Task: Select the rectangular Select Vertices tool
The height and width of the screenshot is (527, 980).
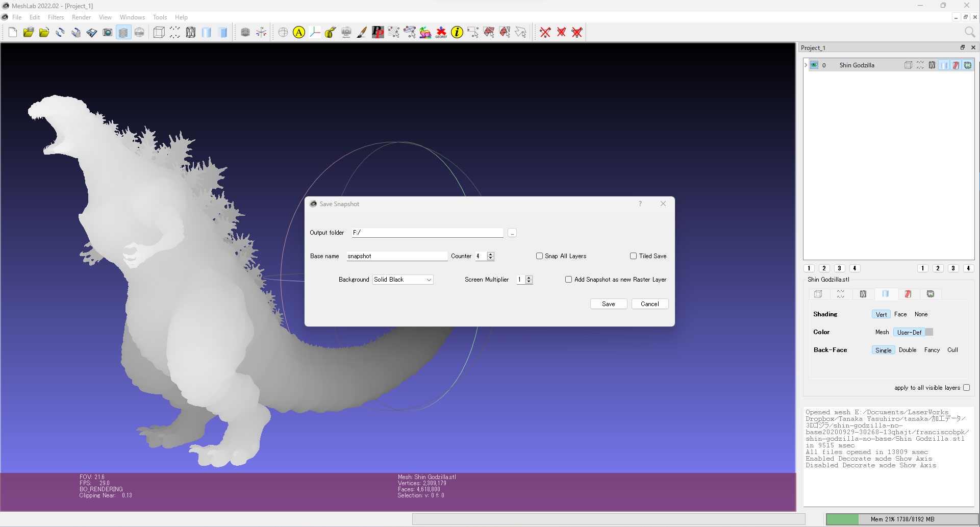Action: click(x=473, y=32)
